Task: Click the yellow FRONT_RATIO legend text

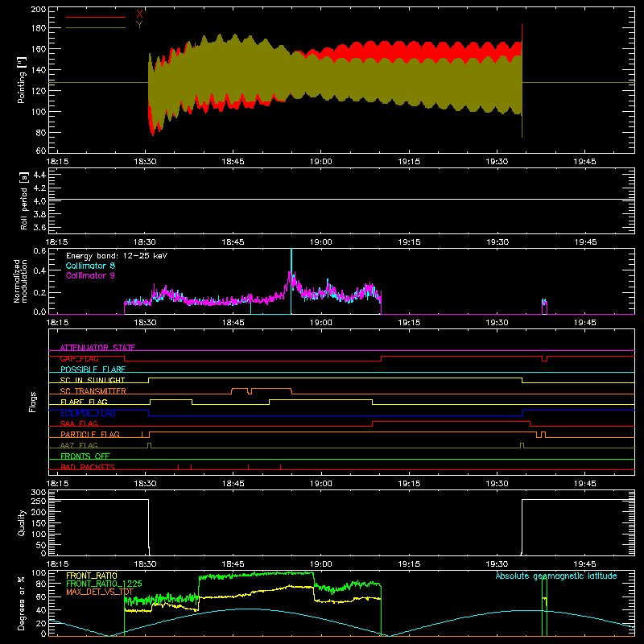Action: pyautogui.click(x=92, y=576)
